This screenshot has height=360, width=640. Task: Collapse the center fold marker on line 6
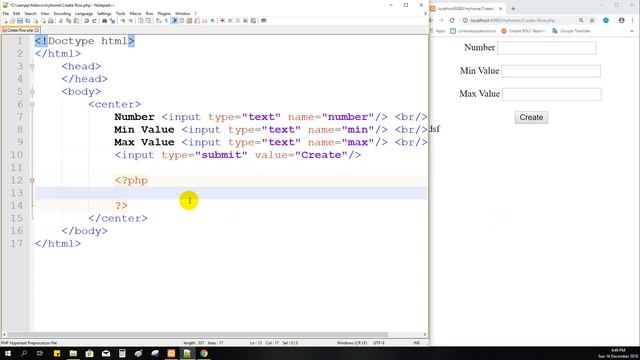click(x=32, y=104)
